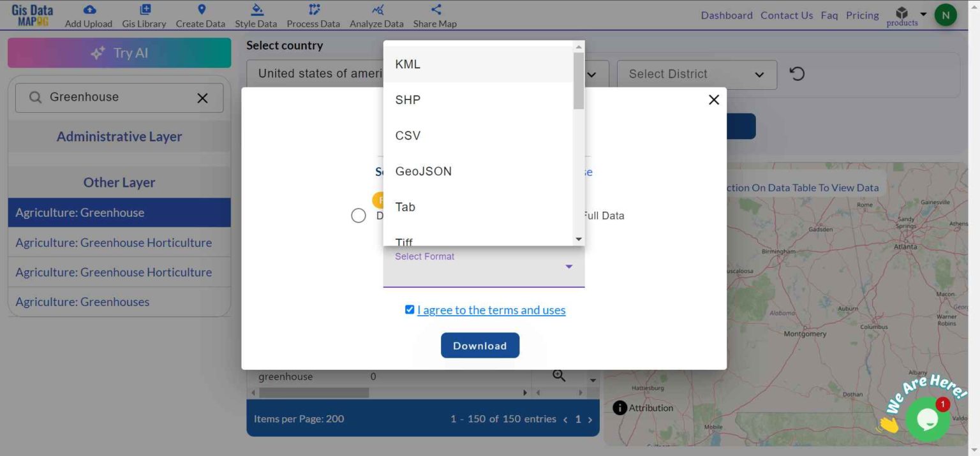Open the Analyze Data tool
980x456 pixels.
[376, 15]
